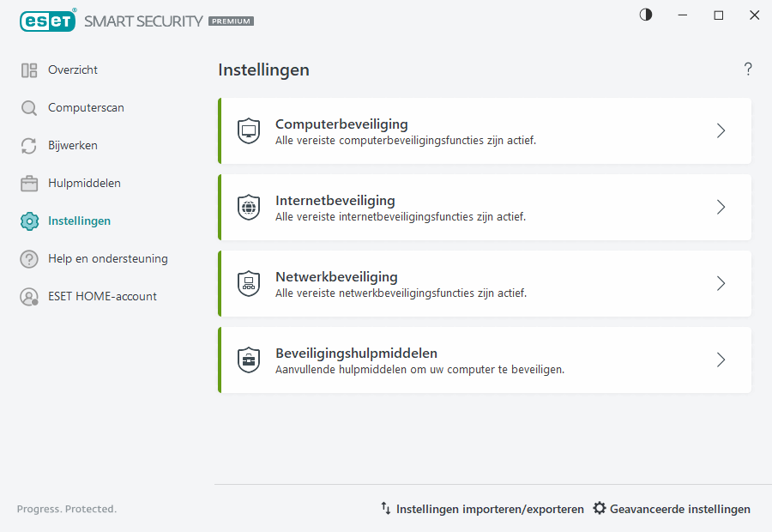Toggle dark mode with the contrast icon
The width and height of the screenshot is (772, 532).
tap(645, 15)
